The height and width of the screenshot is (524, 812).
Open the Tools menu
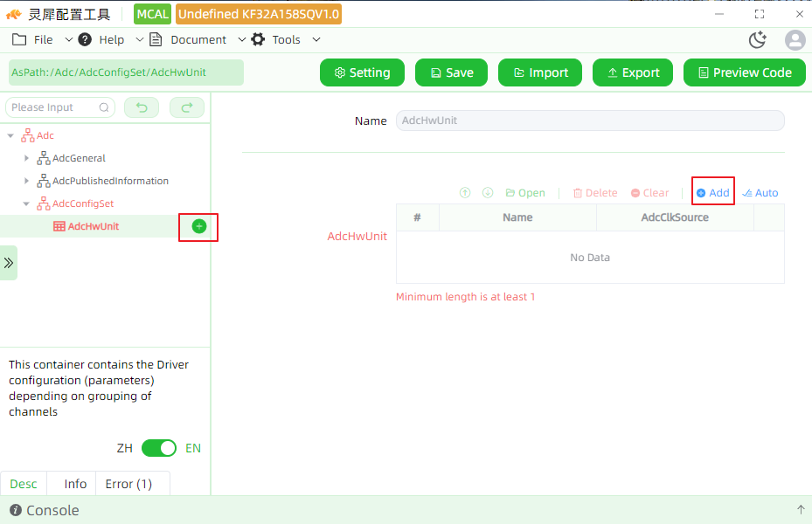pos(286,40)
